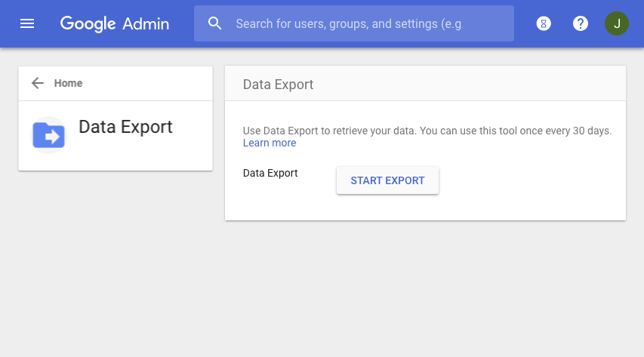The width and height of the screenshot is (644, 357).
Task: Focus the users, groups, and settings search field
Action: 362,23
